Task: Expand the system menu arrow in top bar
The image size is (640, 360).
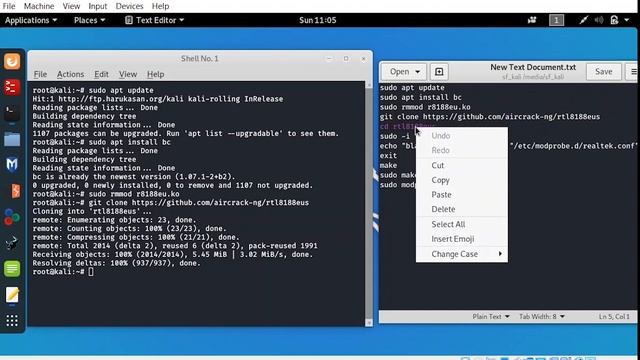Action: click(627, 20)
